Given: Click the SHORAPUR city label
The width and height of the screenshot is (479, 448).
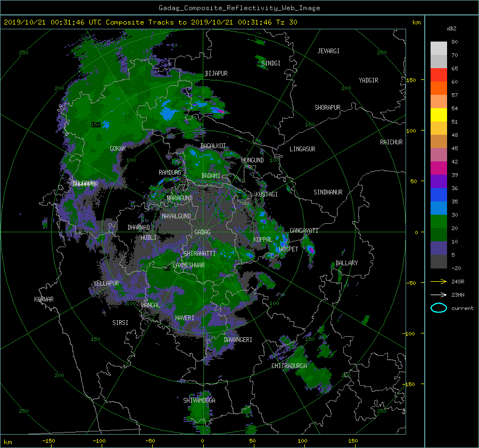Looking at the screenshot, I should (x=327, y=108).
